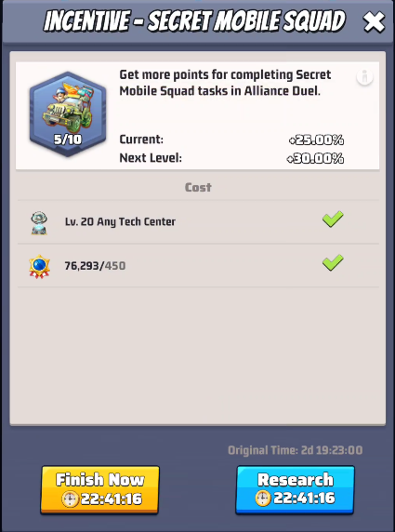Select the Lv. 20 Any Tech Center requirement
Screen dimensions: 395x532
click(198, 222)
